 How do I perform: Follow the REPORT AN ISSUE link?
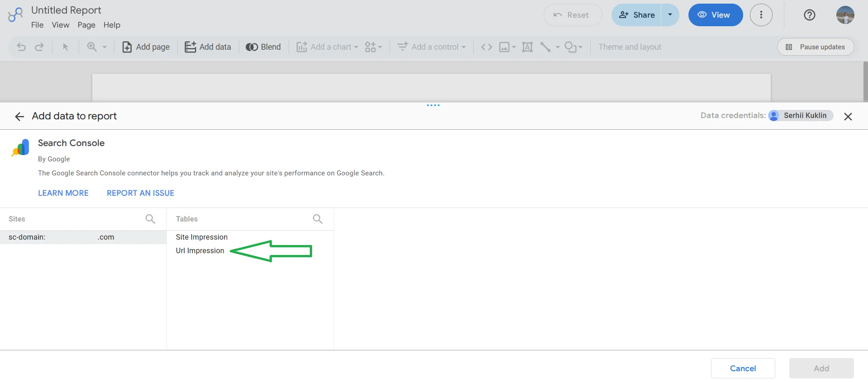click(141, 193)
